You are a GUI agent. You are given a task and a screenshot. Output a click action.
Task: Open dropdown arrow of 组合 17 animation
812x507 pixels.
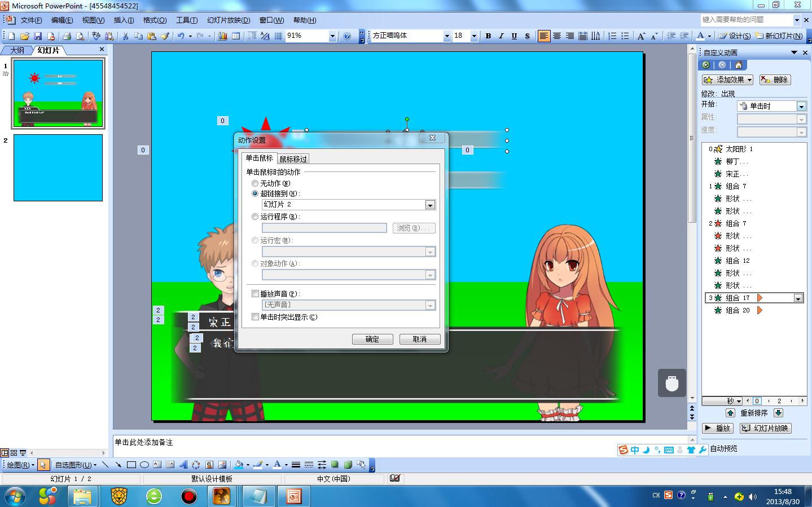pyautogui.click(x=798, y=298)
